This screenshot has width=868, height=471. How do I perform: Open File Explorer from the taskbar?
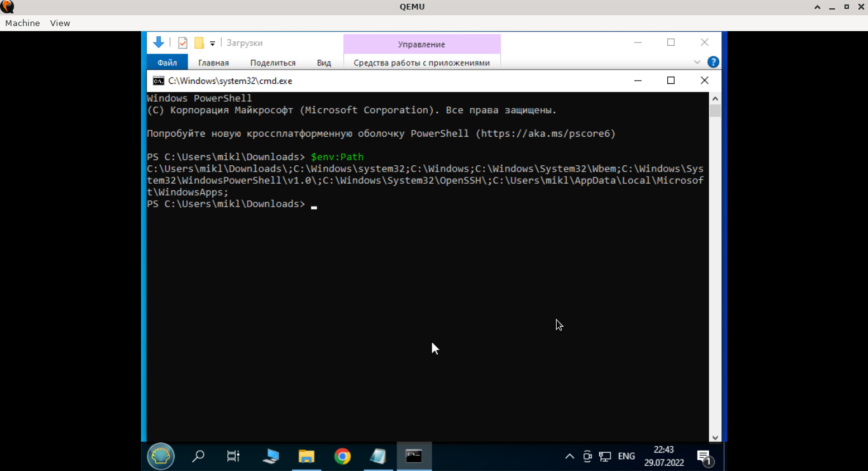pyautogui.click(x=306, y=456)
